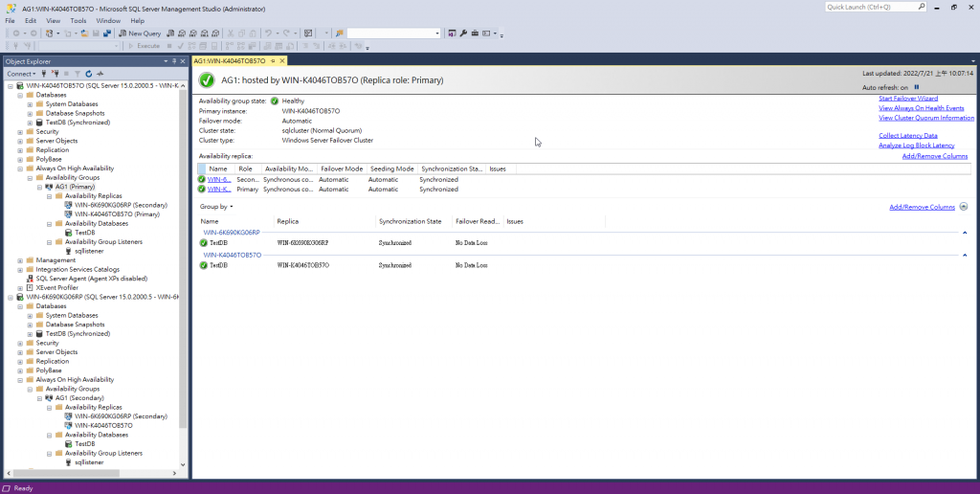Click the Role column header of replica table
The width and height of the screenshot is (980, 494).
[x=246, y=168]
